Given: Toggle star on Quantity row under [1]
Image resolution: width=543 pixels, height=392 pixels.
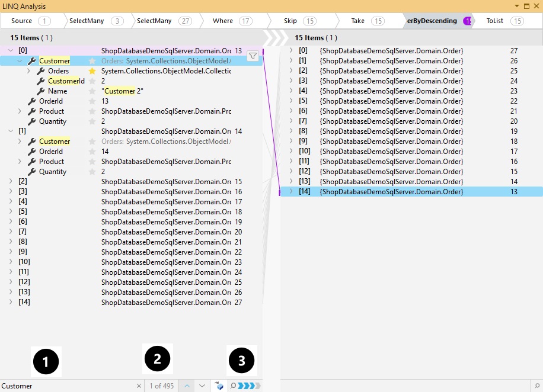Looking at the screenshot, I should (x=92, y=172).
